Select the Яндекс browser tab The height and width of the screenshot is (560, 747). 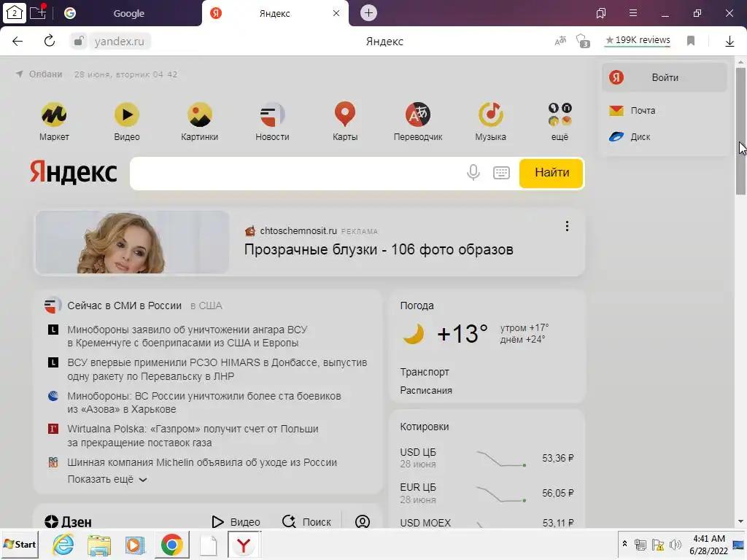pos(274,13)
